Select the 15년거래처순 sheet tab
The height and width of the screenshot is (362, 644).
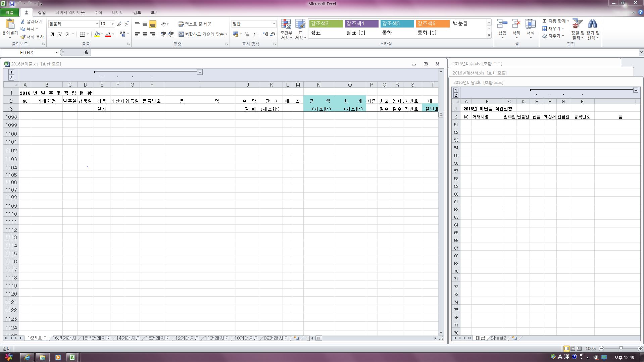(x=96, y=338)
